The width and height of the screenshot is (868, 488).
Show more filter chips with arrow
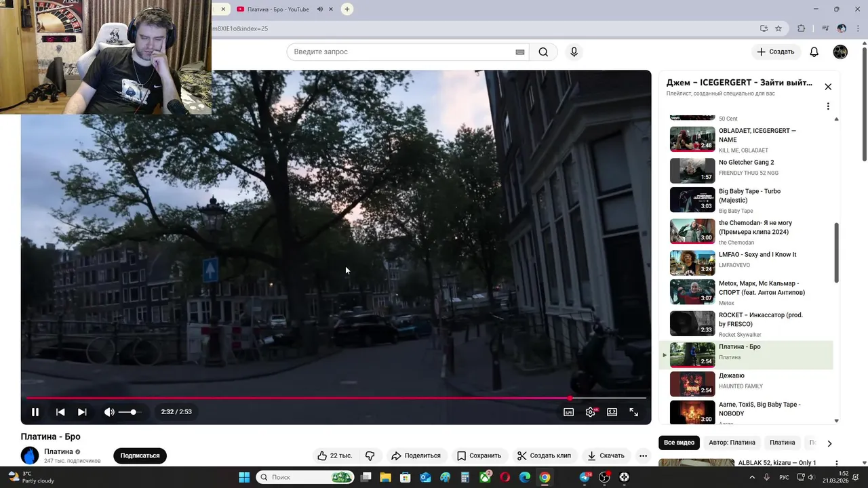click(829, 443)
